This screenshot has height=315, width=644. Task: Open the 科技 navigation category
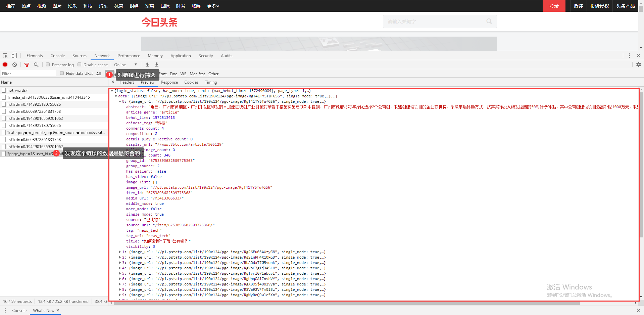pos(88,6)
